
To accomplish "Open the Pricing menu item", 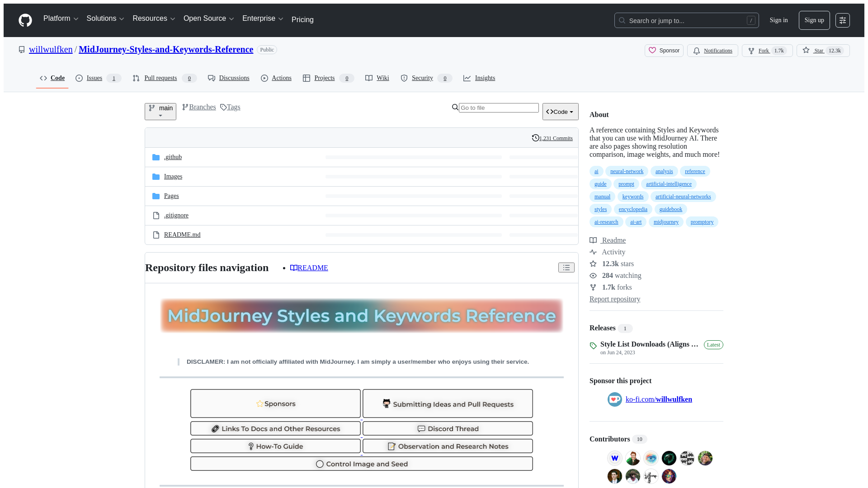I will [302, 19].
